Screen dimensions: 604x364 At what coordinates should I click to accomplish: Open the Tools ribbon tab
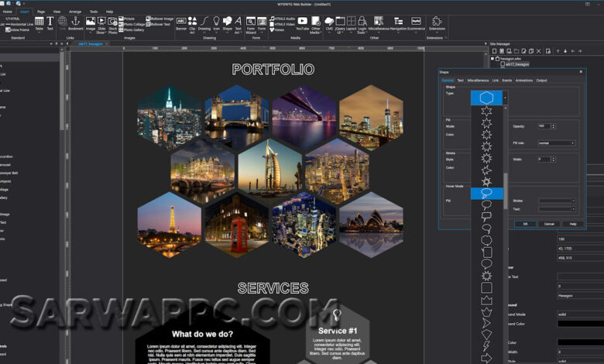pos(94,12)
